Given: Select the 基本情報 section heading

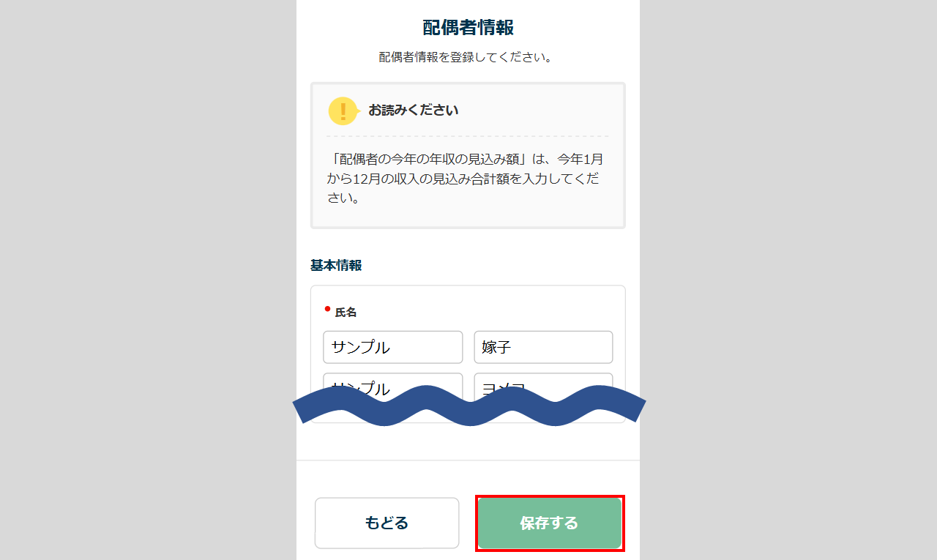Looking at the screenshot, I should 336,265.
